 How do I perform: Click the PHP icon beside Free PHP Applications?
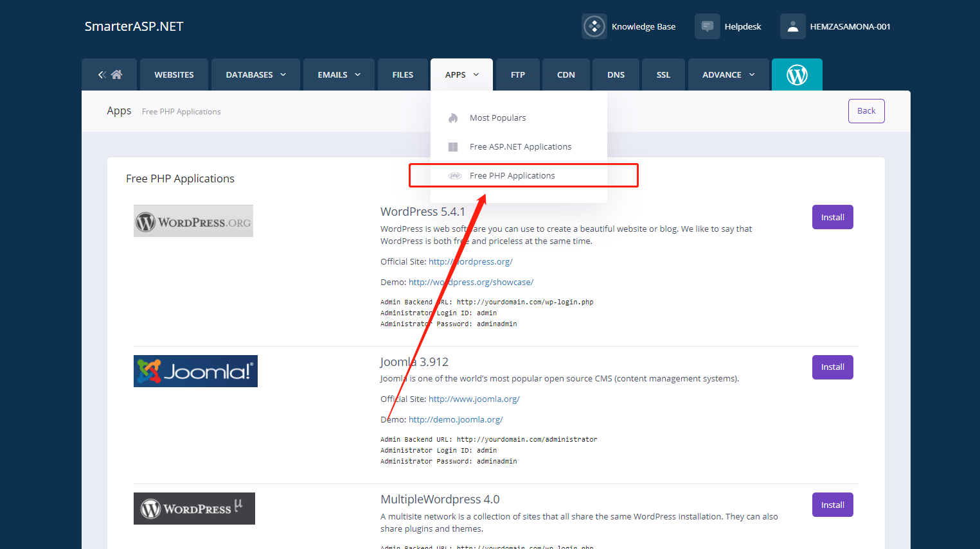coord(454,175)
